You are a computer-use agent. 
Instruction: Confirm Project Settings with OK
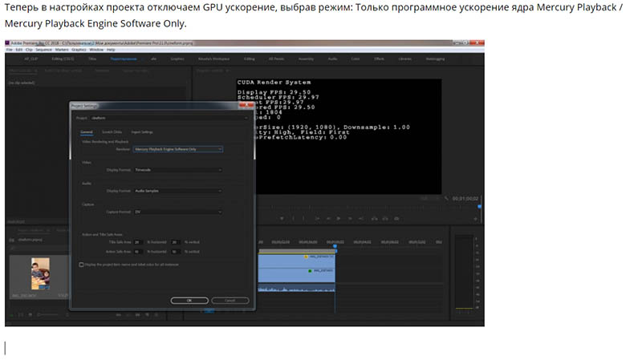point(189,301)
